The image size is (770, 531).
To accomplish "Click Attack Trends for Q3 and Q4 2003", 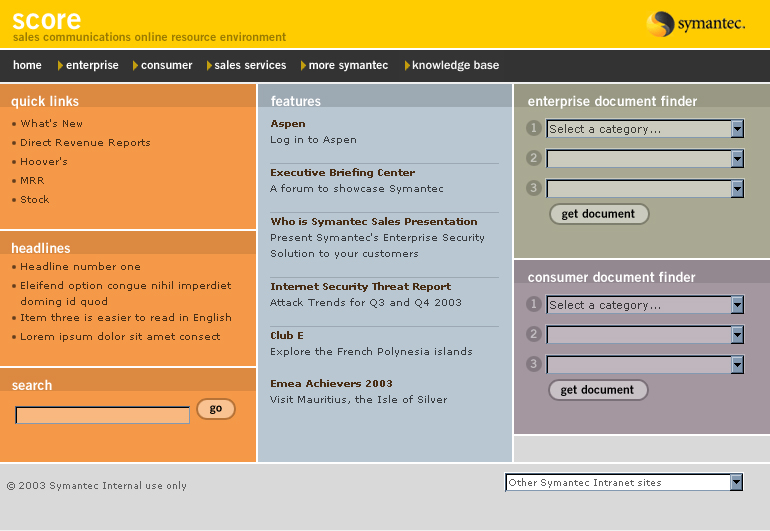I will click(366, 303).
